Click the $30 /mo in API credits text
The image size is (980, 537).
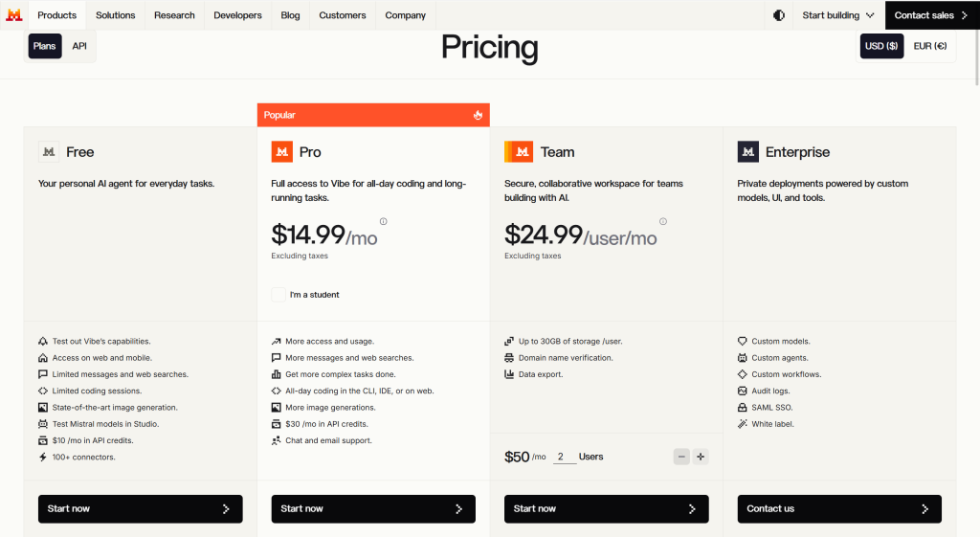[326, 424]
